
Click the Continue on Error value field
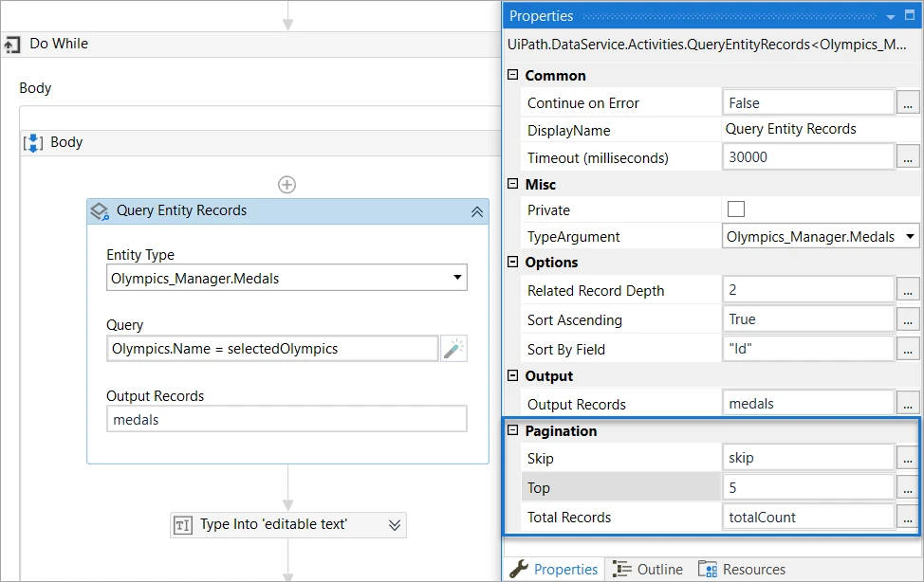click(808, 103)
